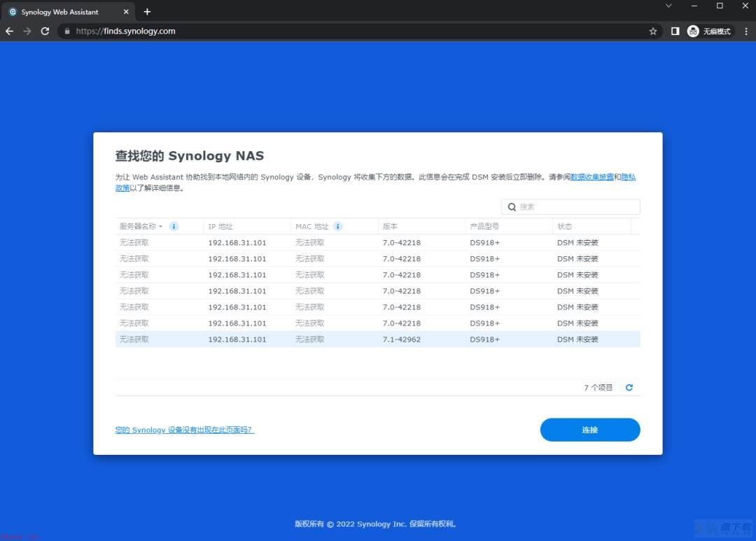Open the 您的 Synology 设备没有出现在此页面吗? link
Viewport: 756px width, 541px height.
click(185, 430)
